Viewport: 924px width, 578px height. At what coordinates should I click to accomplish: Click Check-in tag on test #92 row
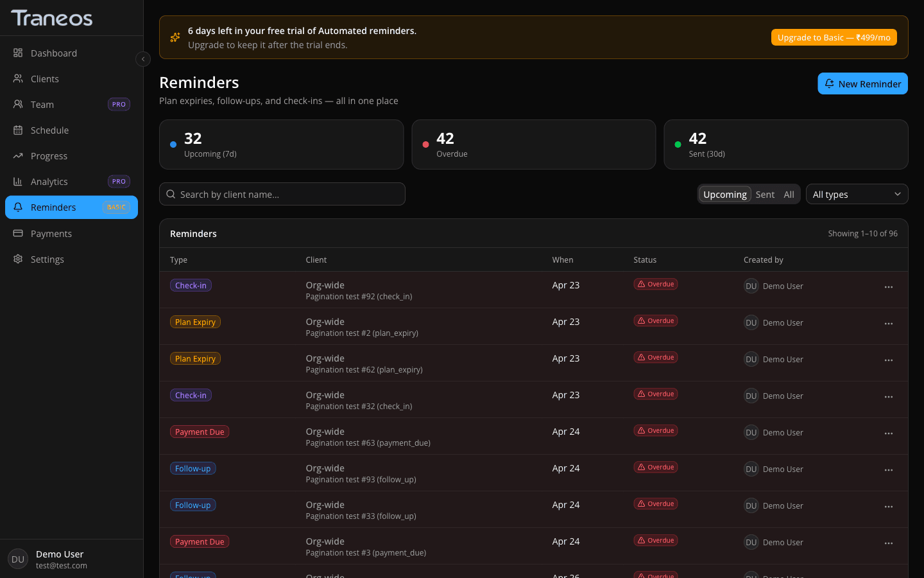coord(191,285)
